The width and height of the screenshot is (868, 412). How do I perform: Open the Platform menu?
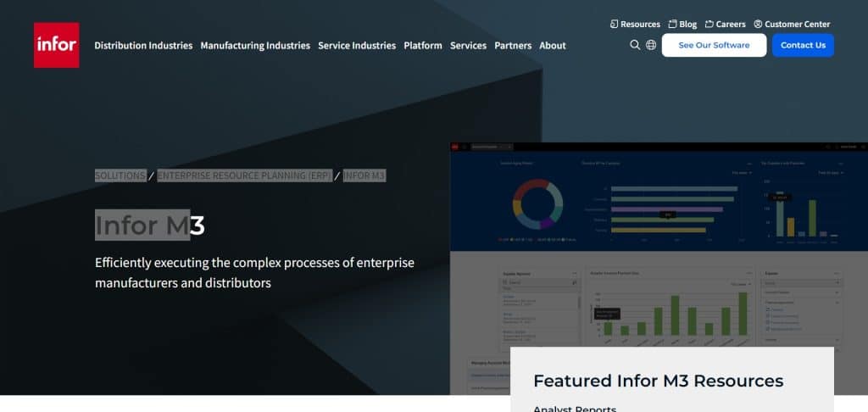point(423,46)
